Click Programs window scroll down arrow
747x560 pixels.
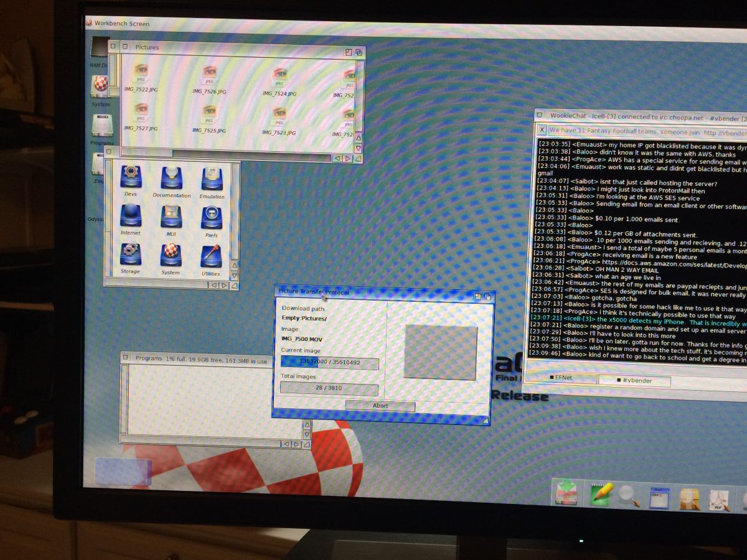pos(307,434)
